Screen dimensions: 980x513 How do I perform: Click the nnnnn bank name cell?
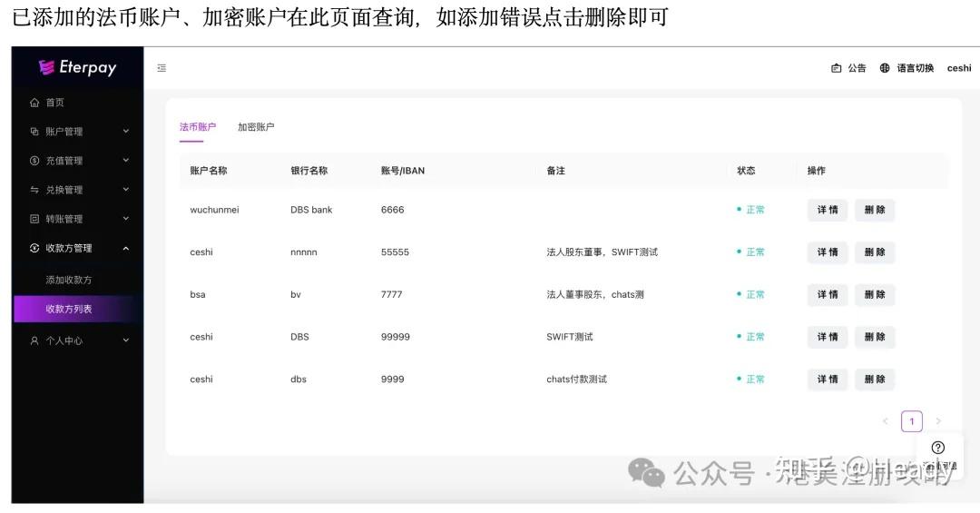pos(304,252)
